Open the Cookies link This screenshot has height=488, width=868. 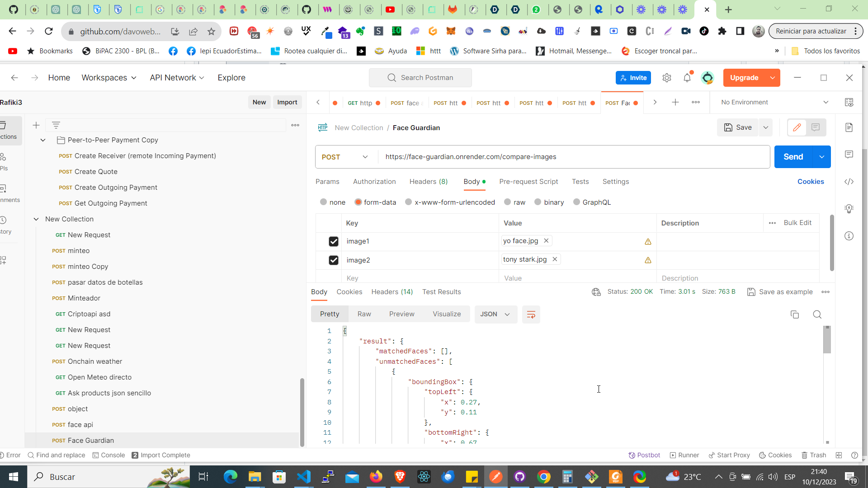tap(811, 182)
